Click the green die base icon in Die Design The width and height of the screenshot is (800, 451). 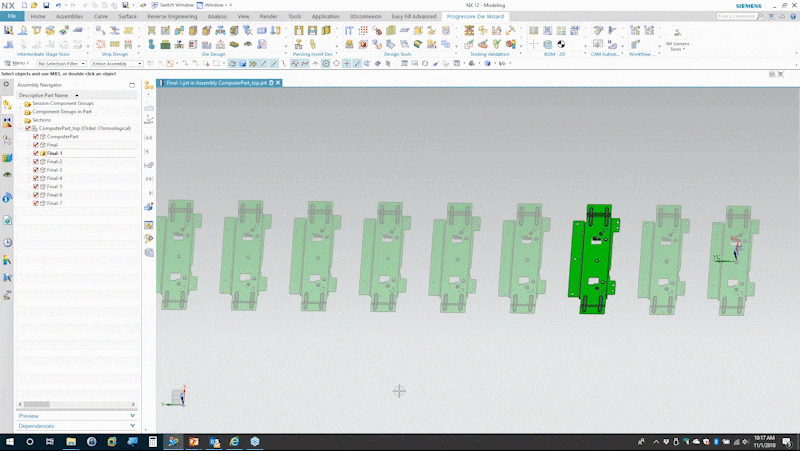click(x=165, y=45)
